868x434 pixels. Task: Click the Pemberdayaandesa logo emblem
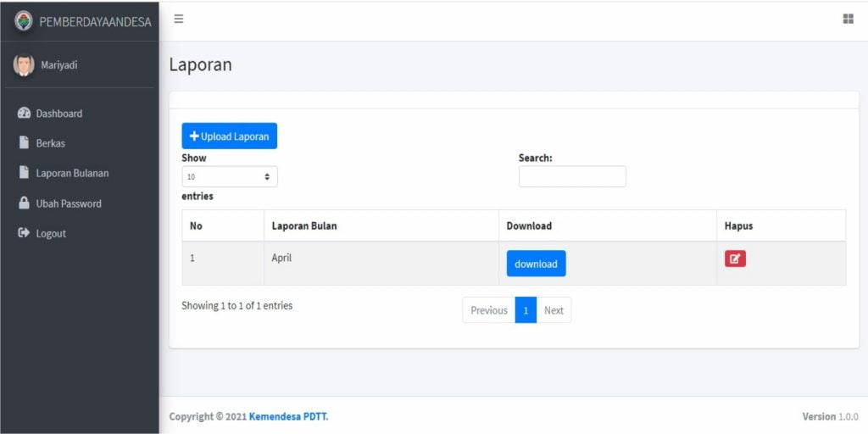click(24, 21)
